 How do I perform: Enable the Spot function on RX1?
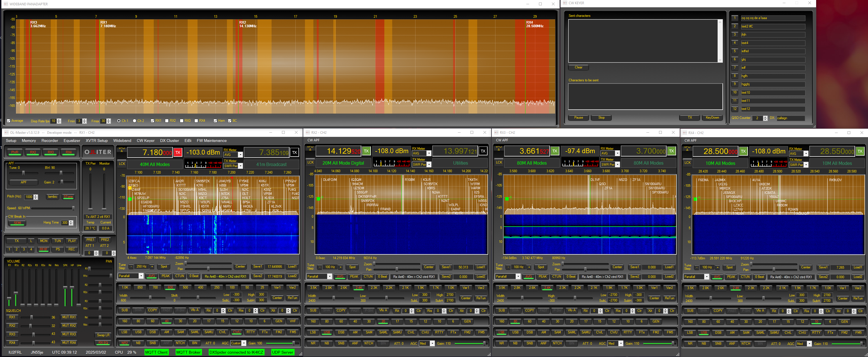tap(164, 266)
